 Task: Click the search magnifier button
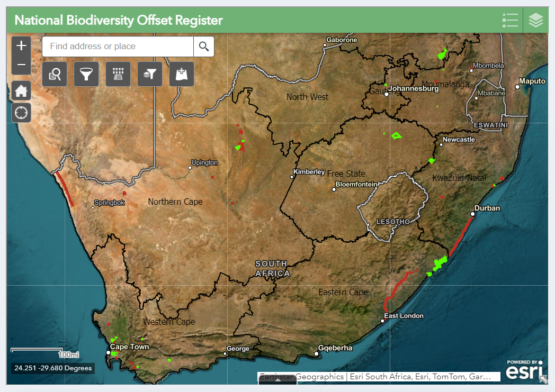coord(204,47)
